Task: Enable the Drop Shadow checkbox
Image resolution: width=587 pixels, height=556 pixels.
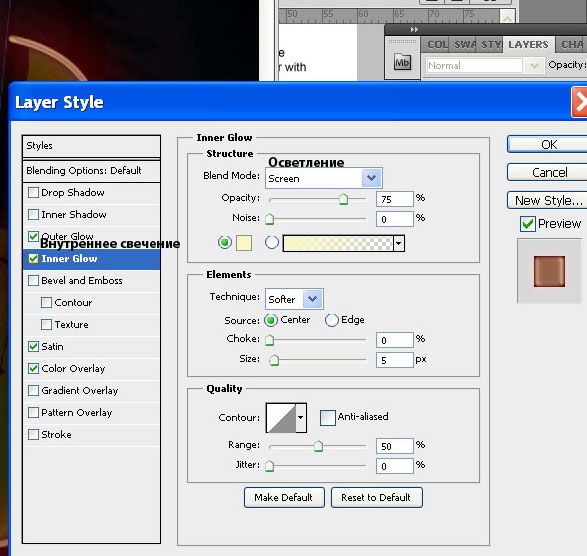Action: click(33, 193)
